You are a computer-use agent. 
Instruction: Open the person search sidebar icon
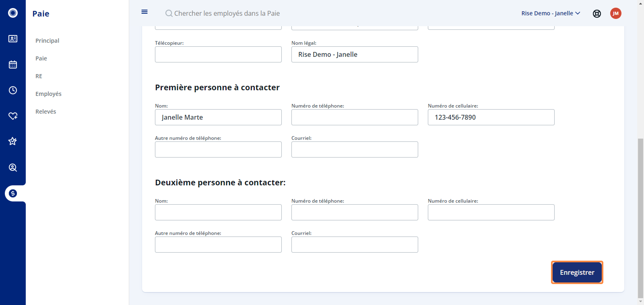[13, 167]
